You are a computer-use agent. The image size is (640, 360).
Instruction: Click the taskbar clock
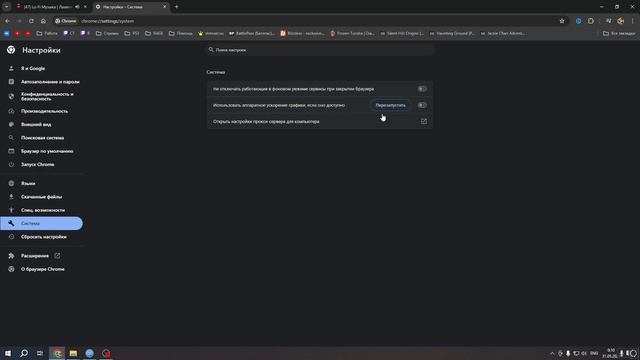[611, 353]
